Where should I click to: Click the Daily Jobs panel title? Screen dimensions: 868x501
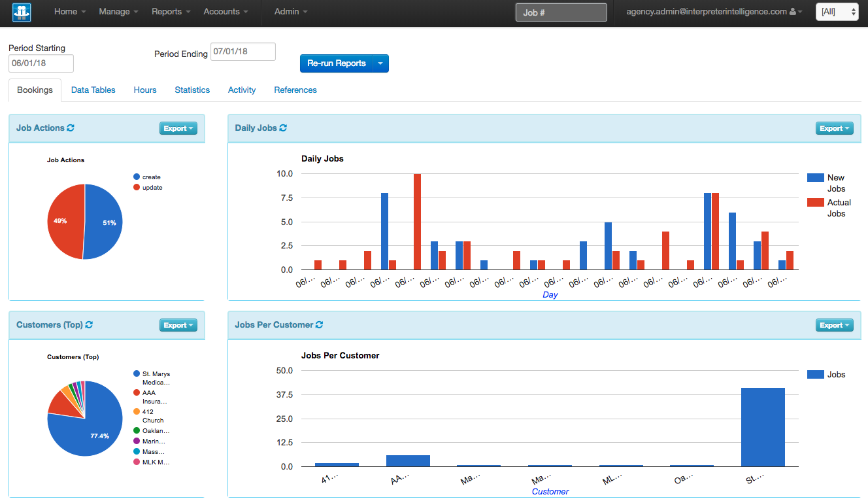(x=256, y=128)
